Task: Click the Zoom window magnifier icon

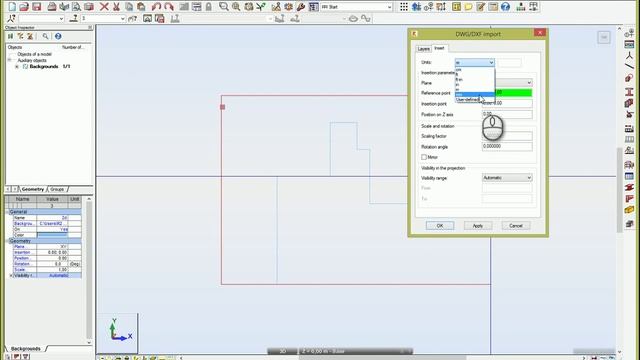Action: 223,7
